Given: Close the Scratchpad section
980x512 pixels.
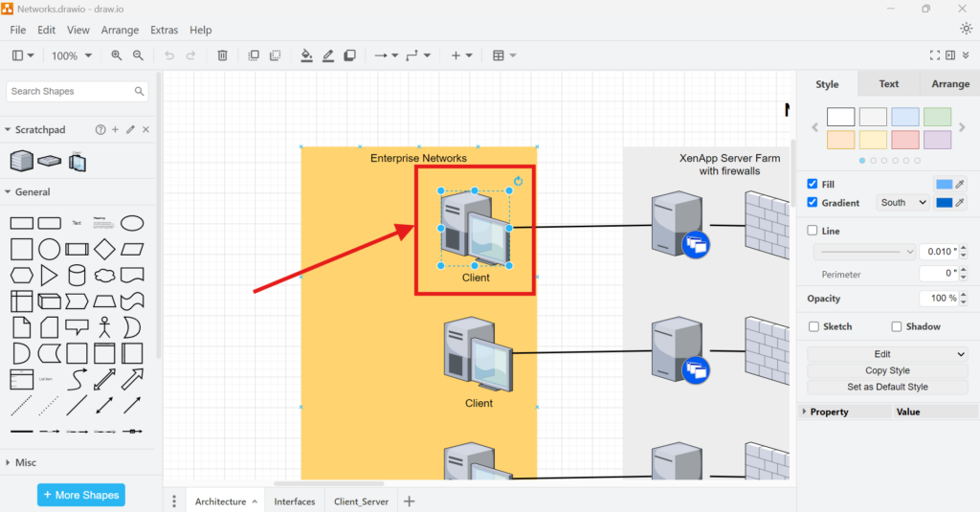Looking at the screenshot, I should pyautogui.click(x=145, y=129).
